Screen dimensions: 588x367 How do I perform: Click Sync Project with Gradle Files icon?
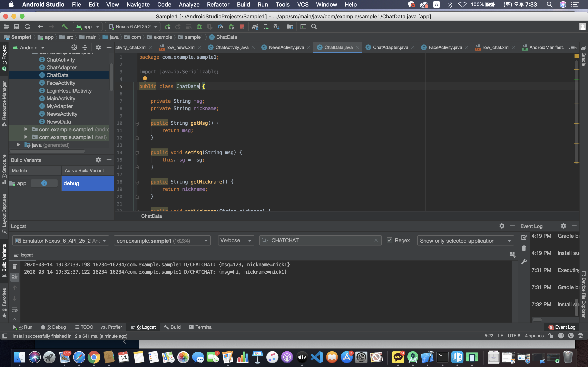point(255,27)
